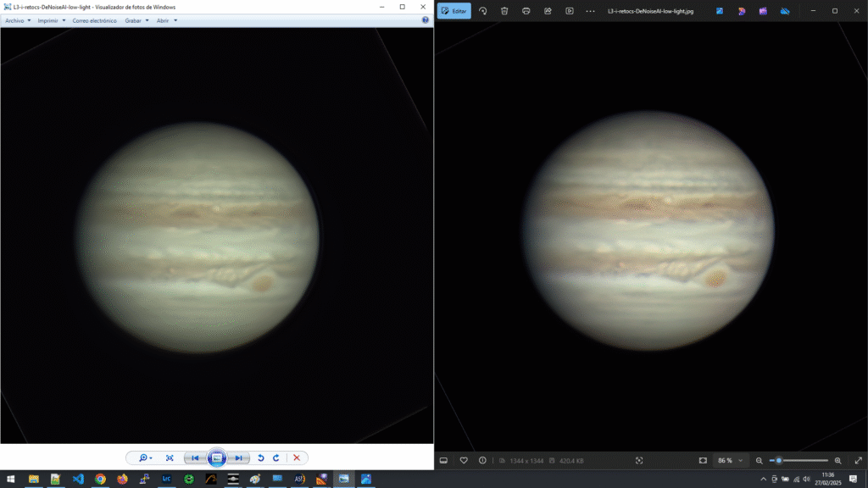The height and width of the screenshot is (488, 868).
Task: Open the Designer shortcut icon in Photos title bar
Action: (741, 11)
